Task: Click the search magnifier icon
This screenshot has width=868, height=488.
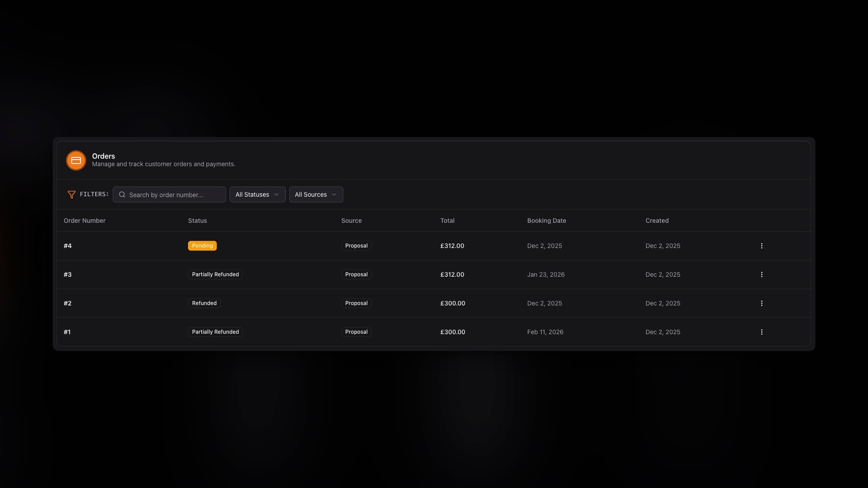Action: click(122, 194)
